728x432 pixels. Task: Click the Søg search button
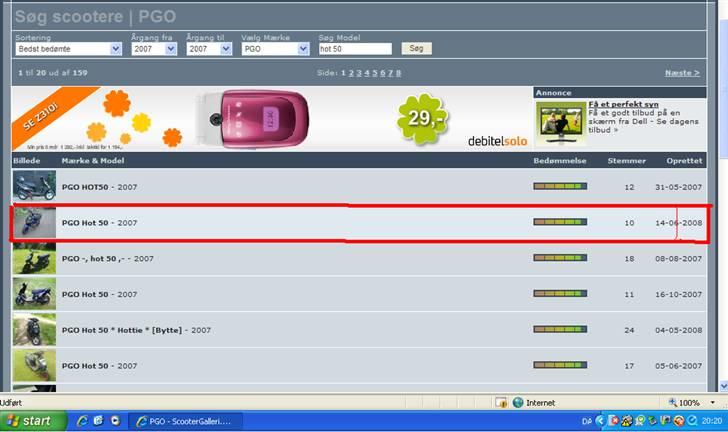coord(416,48)
